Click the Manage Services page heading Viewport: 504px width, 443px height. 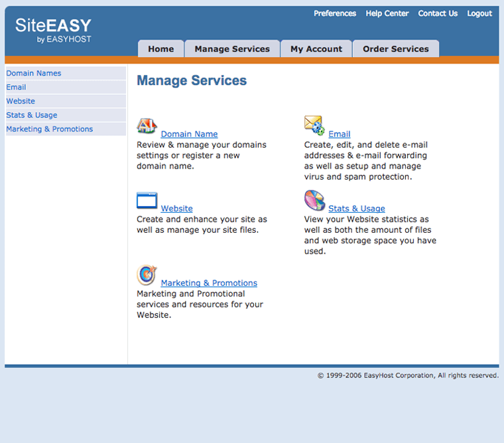[x=192, y=80]
